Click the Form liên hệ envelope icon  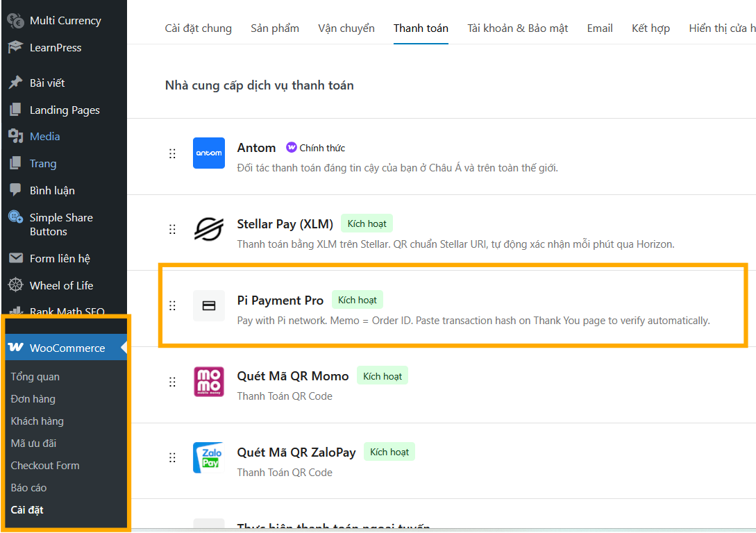pos(15,258)
